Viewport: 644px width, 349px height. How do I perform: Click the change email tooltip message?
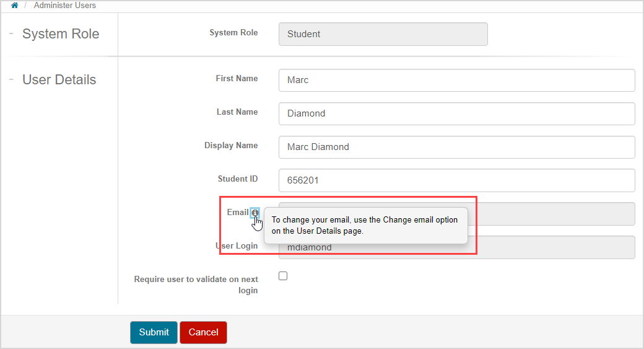(x=365, y=225)
